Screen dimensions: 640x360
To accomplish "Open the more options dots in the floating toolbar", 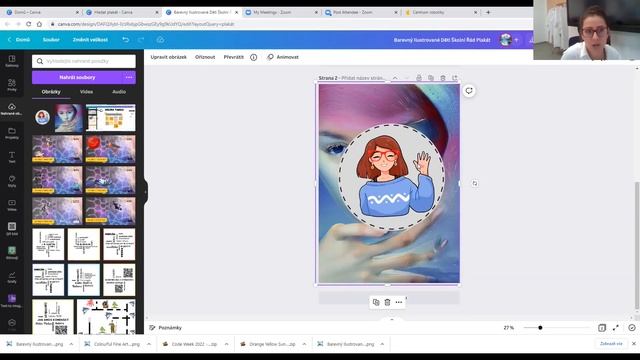I will point(399,302).
